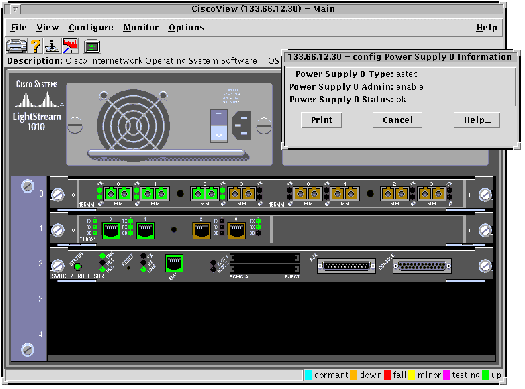Screen dimensions: 525x389
Task: Open the CiscoView window menu button
Action: click(15, 9)
